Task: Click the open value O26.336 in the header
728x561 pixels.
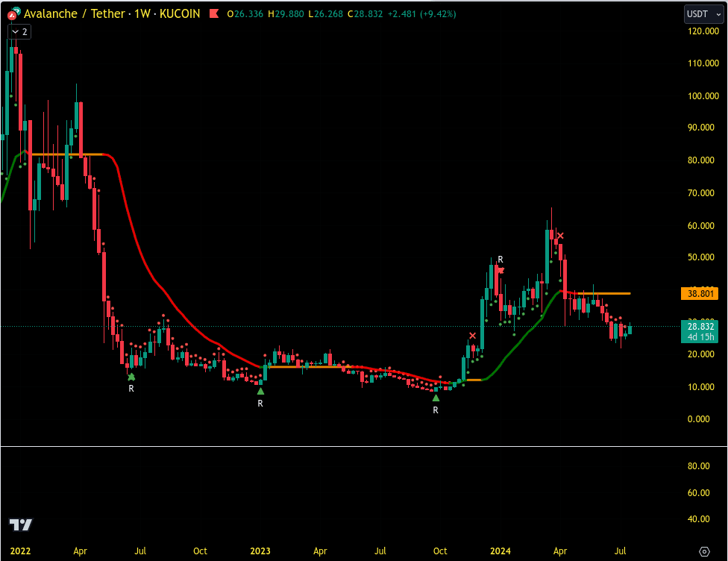Action: [x=245, y=14]
